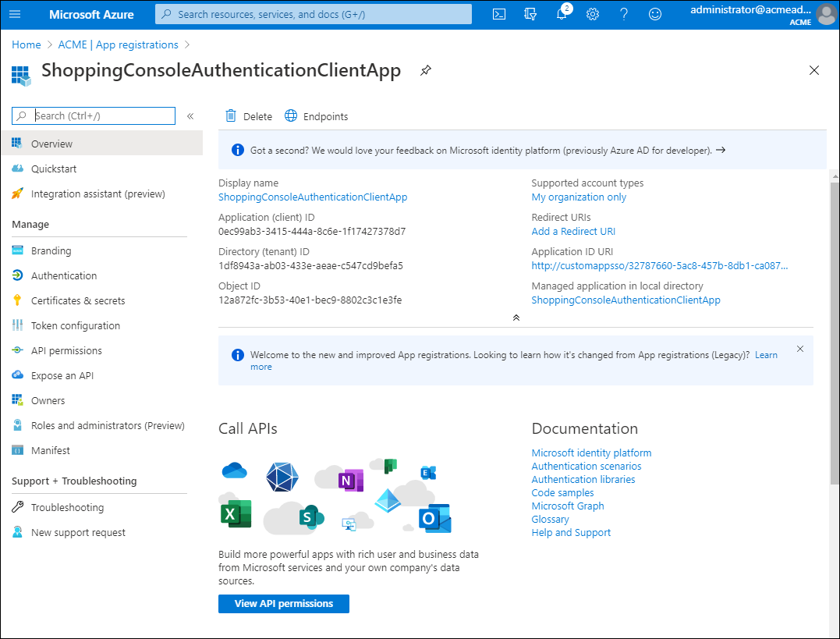
Task: Open the Cloud Shell icon in top bar
Action: tap(499, 14)
